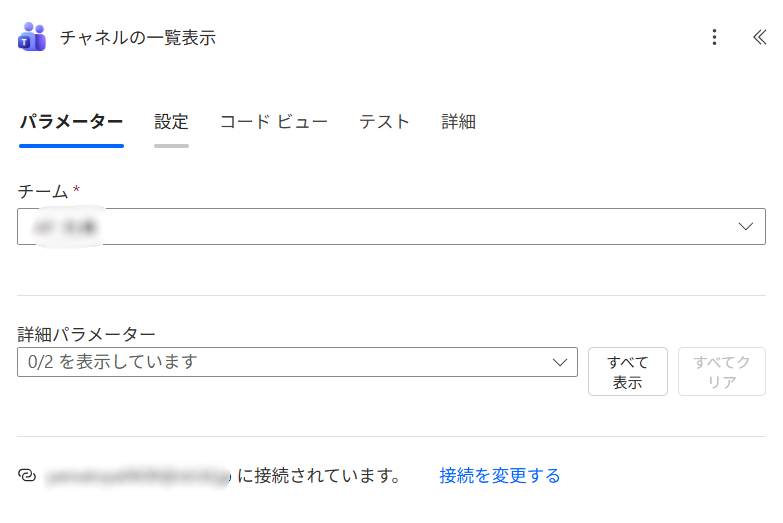
Task: Open the 設定 tab
Action: tap(171, 122)
